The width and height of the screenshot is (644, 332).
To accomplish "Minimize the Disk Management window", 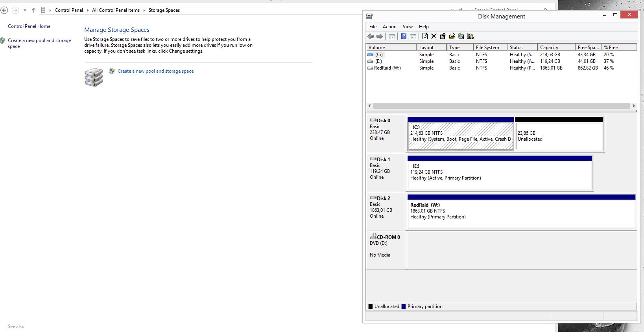I will [x=604, y=15].
